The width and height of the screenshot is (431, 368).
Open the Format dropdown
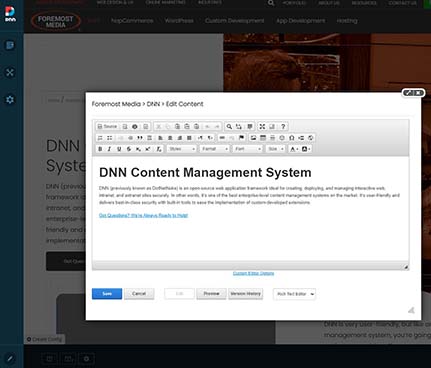214,149
